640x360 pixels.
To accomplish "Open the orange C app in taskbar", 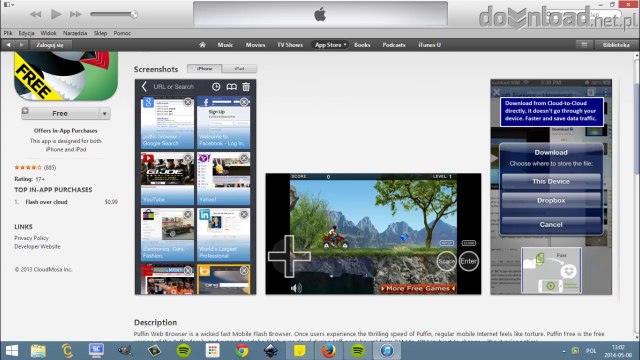I will [x=67, y=351].
